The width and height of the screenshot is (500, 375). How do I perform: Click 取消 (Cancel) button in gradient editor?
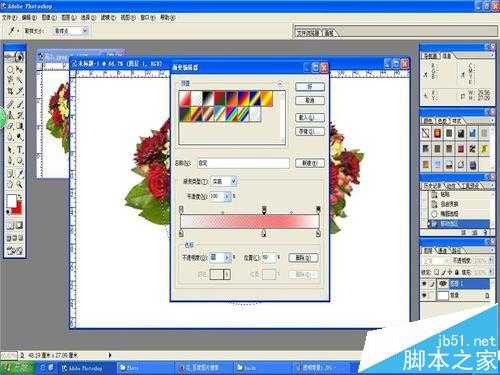point(310,100)
